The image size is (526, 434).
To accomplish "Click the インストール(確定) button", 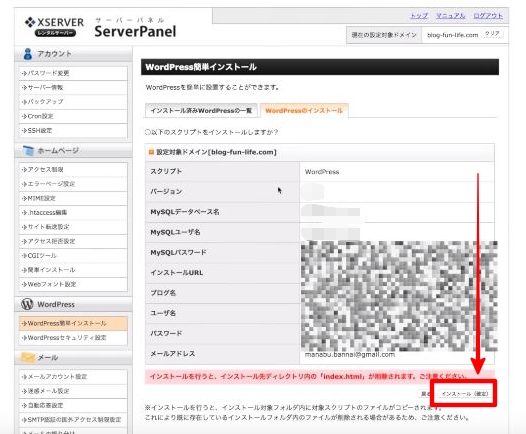I will point(465,393).
